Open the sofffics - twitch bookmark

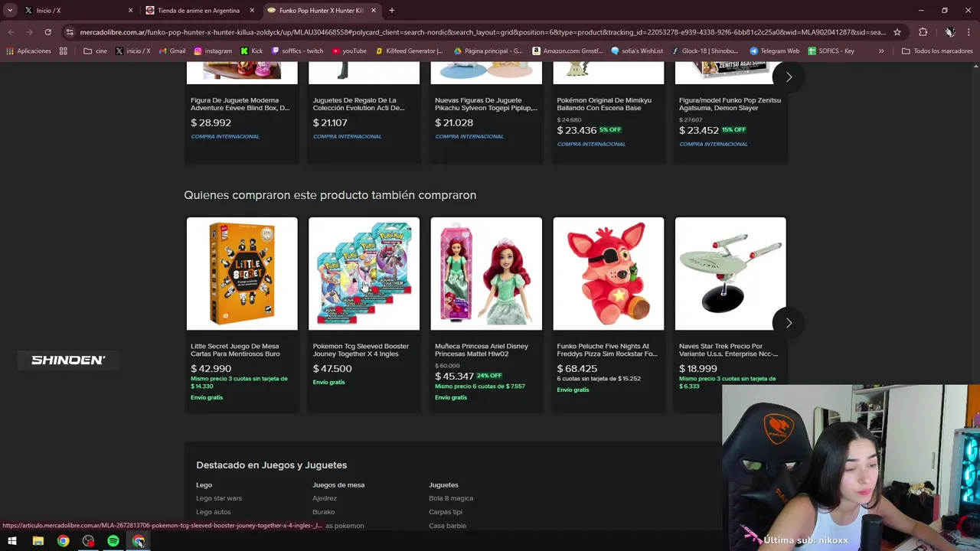tap(298, 51)
